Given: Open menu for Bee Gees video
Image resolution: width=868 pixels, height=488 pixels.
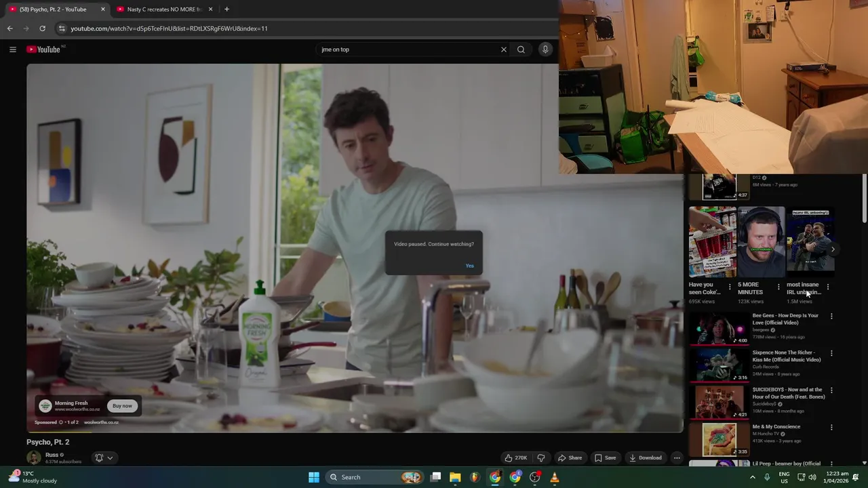Looking at the screenshot, I should [x=831, y=317].
